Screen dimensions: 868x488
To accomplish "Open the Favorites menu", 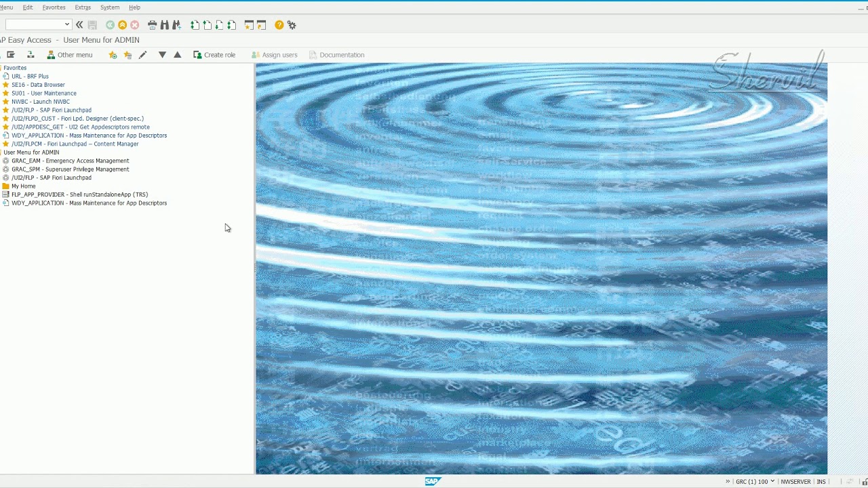I will coord(54,7).
